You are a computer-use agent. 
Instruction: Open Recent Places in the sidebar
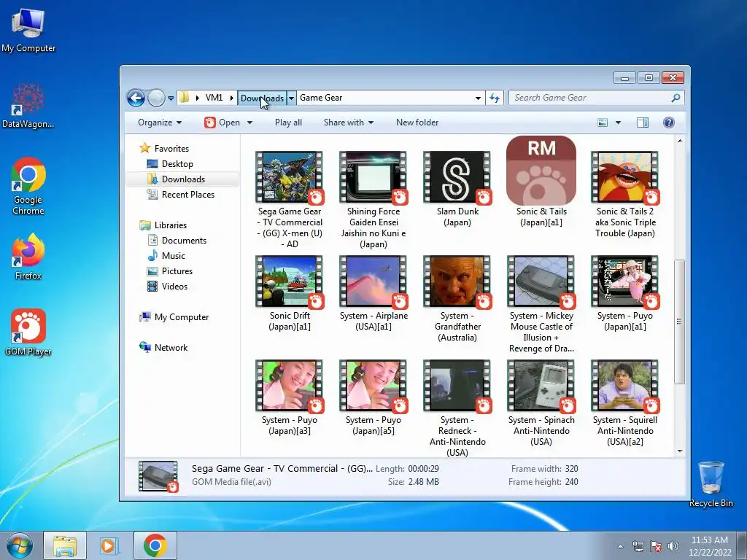[x=187, y=194]
